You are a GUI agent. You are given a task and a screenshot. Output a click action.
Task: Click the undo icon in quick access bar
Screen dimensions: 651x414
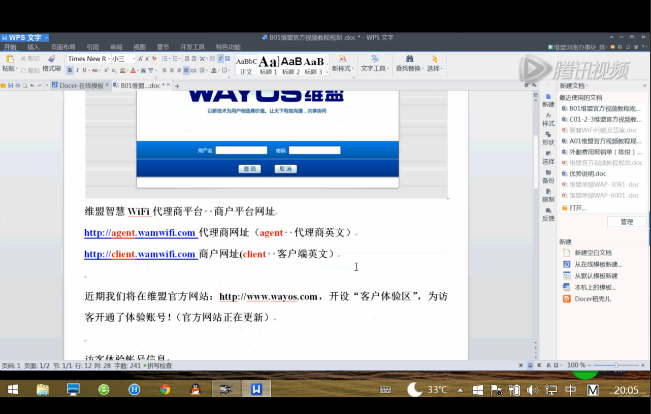32,86
